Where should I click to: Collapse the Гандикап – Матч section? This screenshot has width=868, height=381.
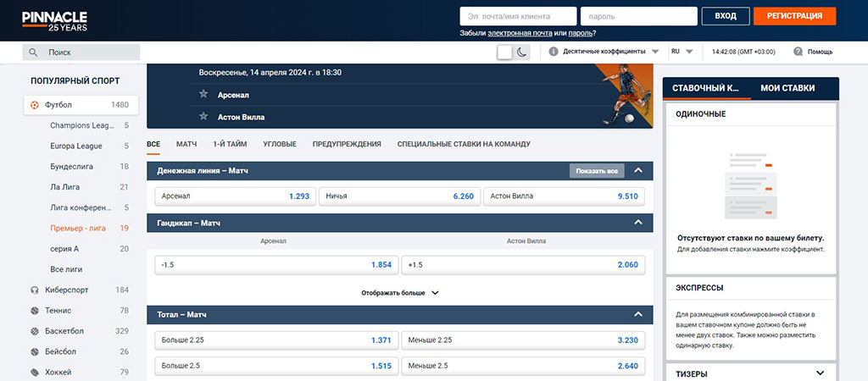pos(638,223)
